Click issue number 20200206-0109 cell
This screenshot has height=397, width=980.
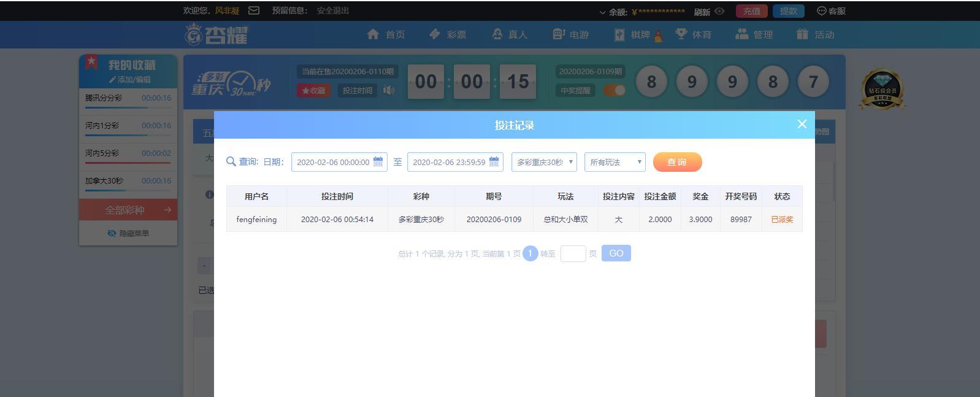(494, 219)
